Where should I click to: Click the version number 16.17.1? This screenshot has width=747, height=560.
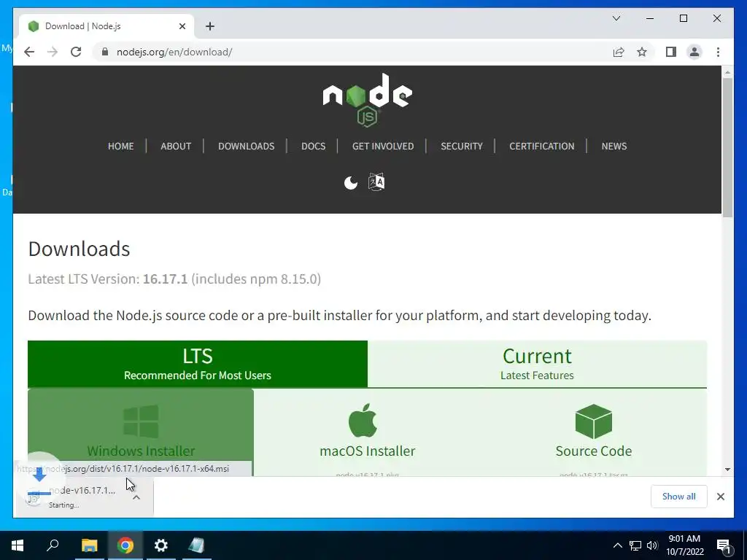[166, 279]
